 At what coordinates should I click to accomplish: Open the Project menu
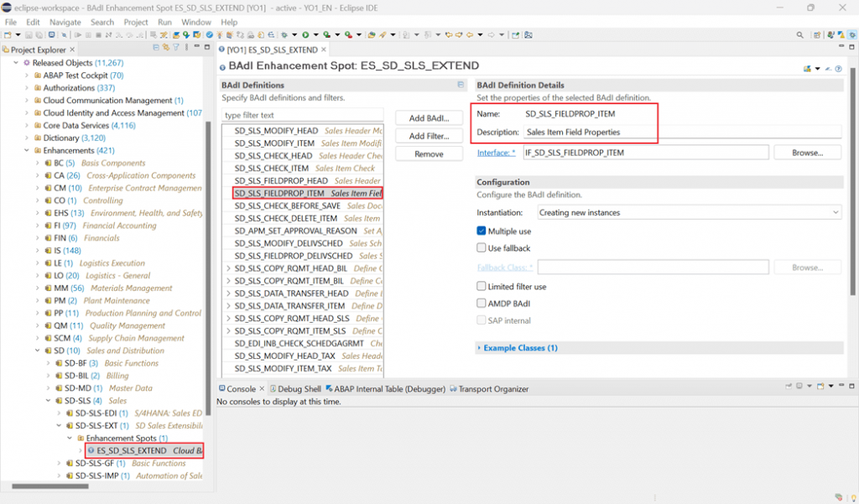136,23
